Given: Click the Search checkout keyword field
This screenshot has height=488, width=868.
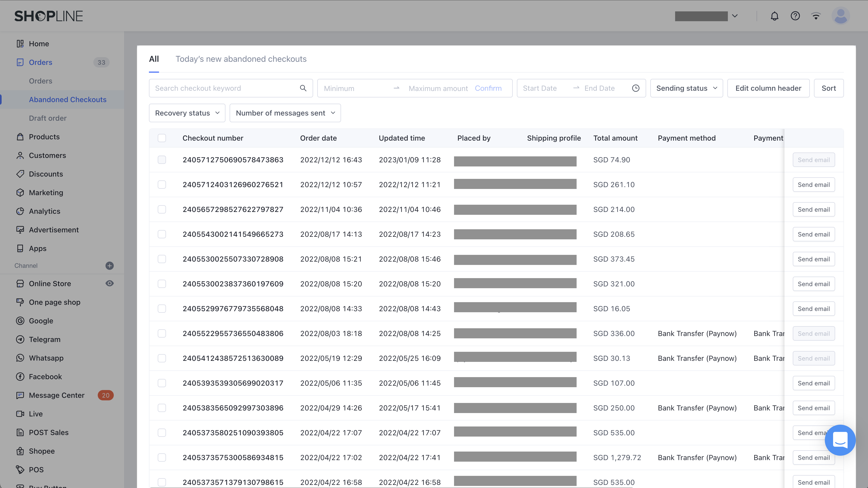Looking at the screenshot, I should pyautogui.click(x=231, y=88).
